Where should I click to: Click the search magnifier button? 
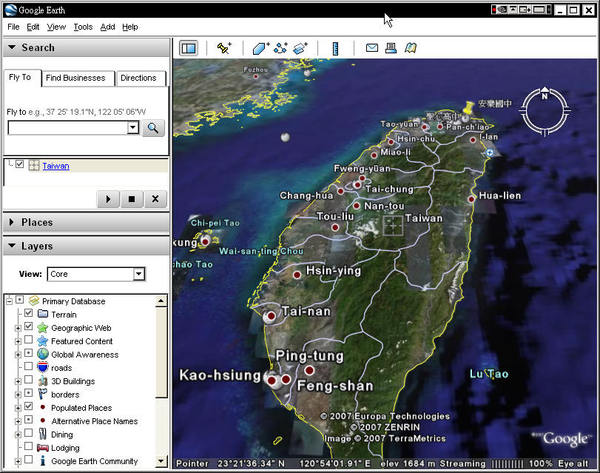[x=153, y=128]
